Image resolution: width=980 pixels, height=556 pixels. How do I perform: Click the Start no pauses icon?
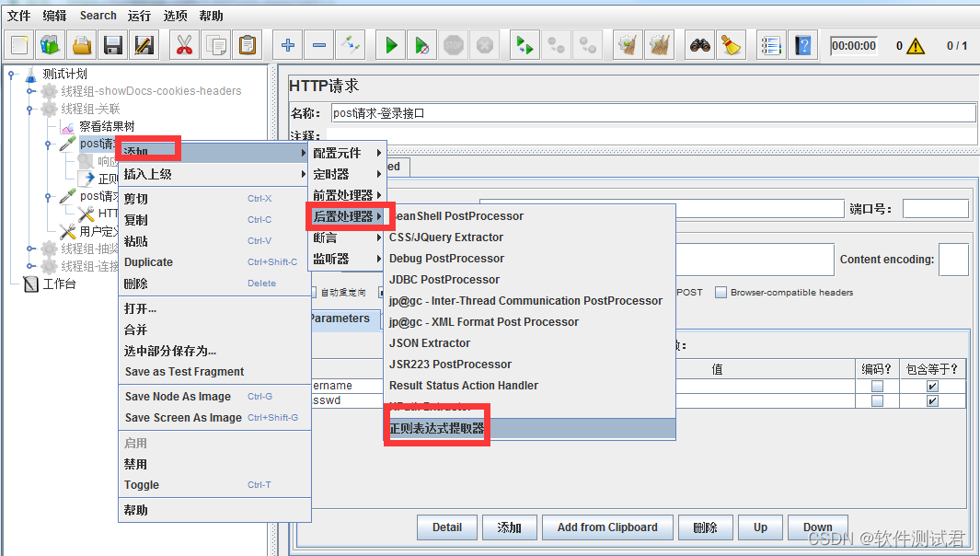(421, 45)
